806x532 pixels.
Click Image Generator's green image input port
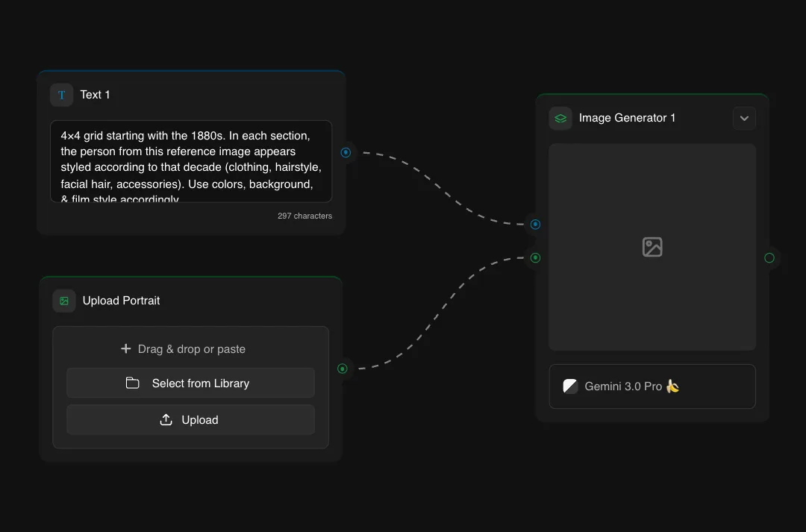(535, 258)
